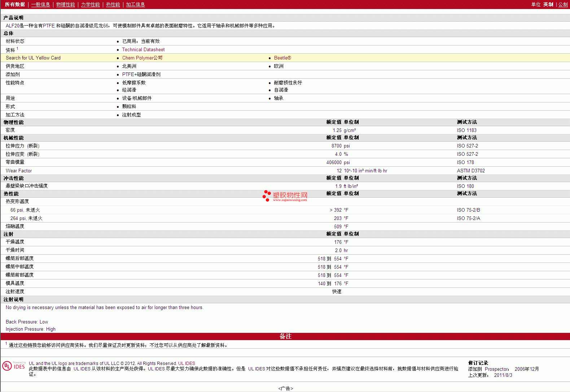Click the 注射成型 processing method
This screenshot has height=392, width=570.
tap(131, 115)
